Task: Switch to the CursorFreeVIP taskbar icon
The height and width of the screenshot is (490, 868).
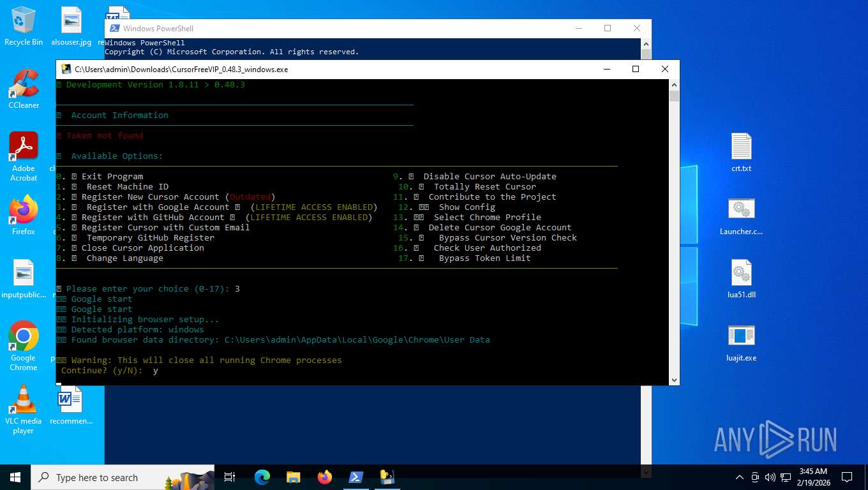Action: coord(387,477)
